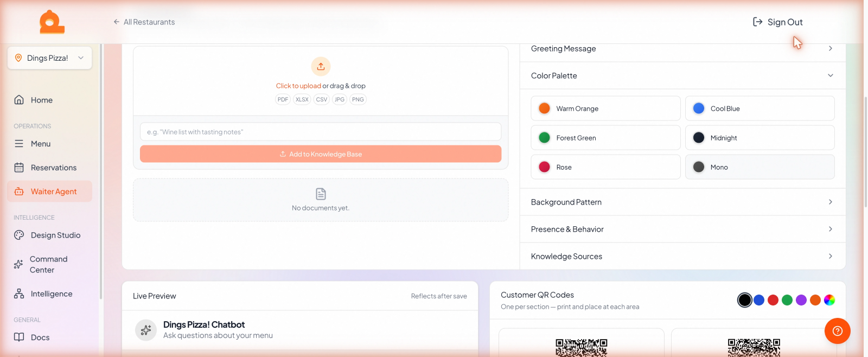Screen dimensions: 868x357
Task: Click the sidebar vertical scrollbar
Action: 101,171
